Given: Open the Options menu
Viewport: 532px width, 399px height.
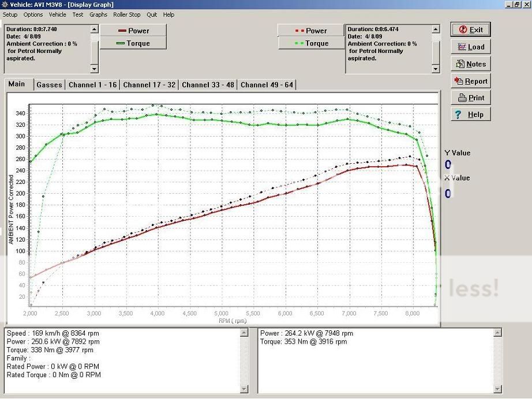Looking at the screenshot, I should pyautogui.click(x=33, y=14).
